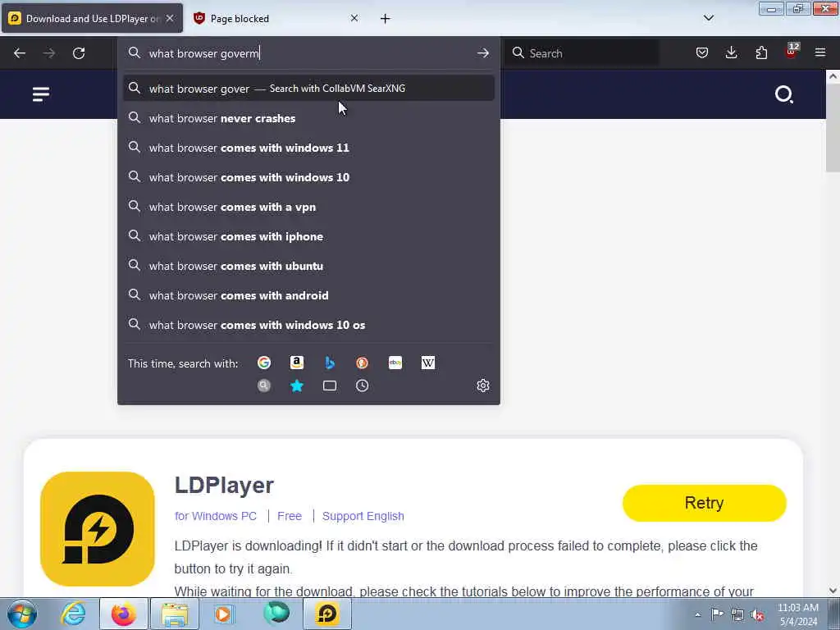Choose suggestion 'comes with a vpn'
Viewport: 840px width, 630px height.
[308, 206]
